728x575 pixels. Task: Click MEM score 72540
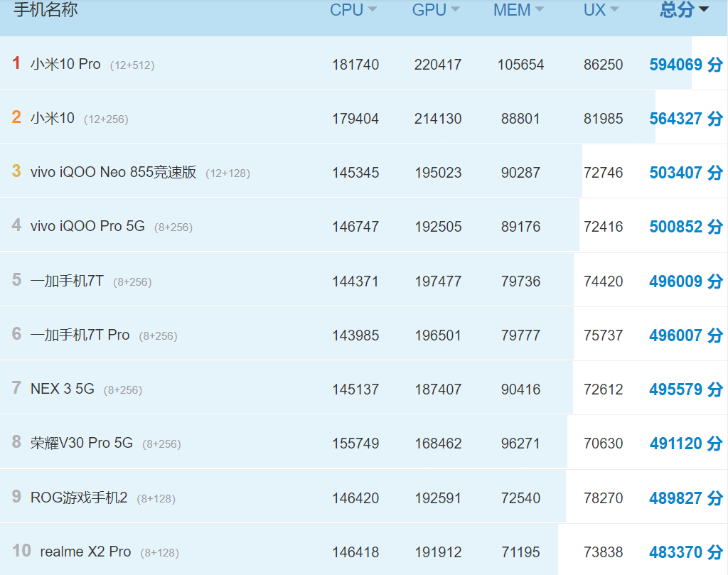point(520,498)
